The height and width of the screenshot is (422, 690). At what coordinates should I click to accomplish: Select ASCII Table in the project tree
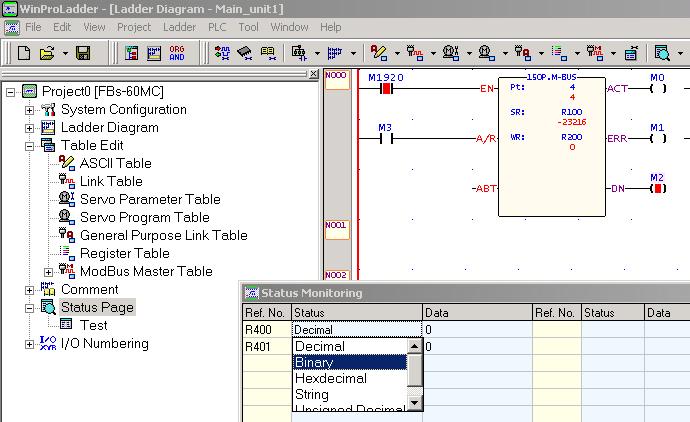coord(115,163)
